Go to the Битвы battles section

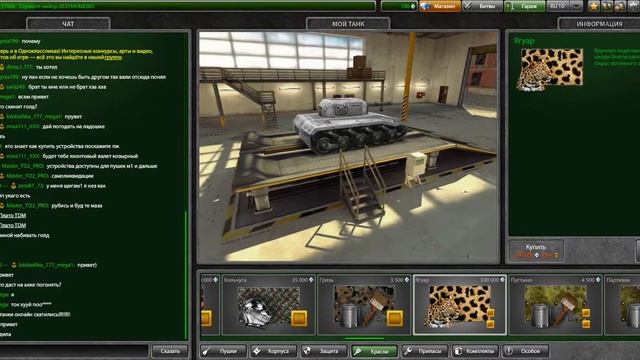(x=482, y=6)
